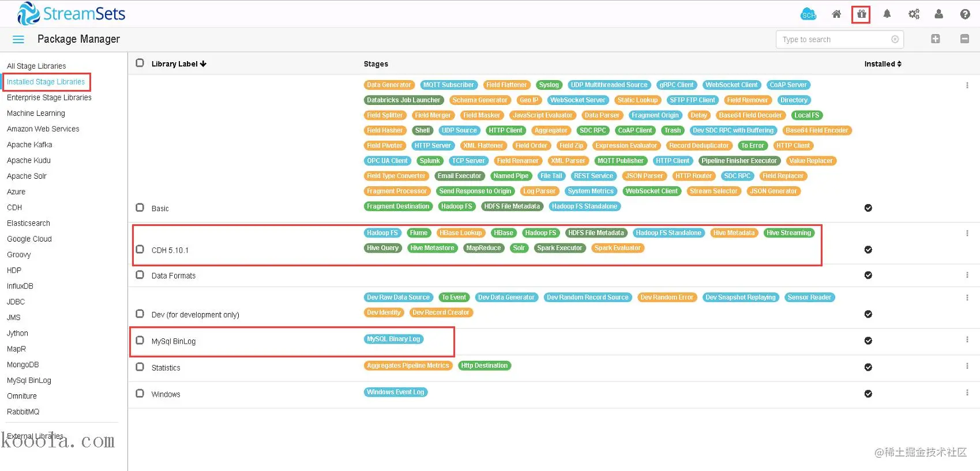Screen dimensions: 980x471
Task: Open Statistics row options menu
Action: 967,366
